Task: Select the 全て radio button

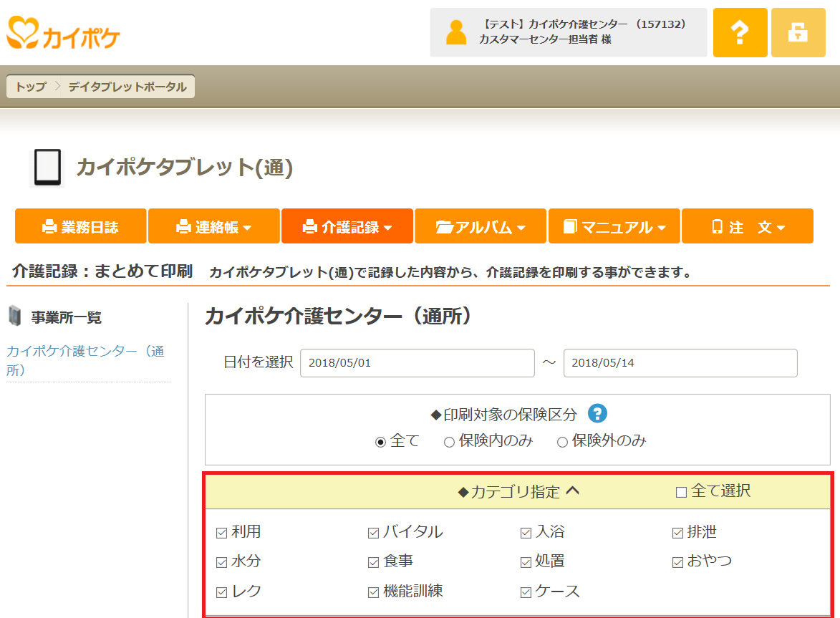Action: (x=380, y=443)
